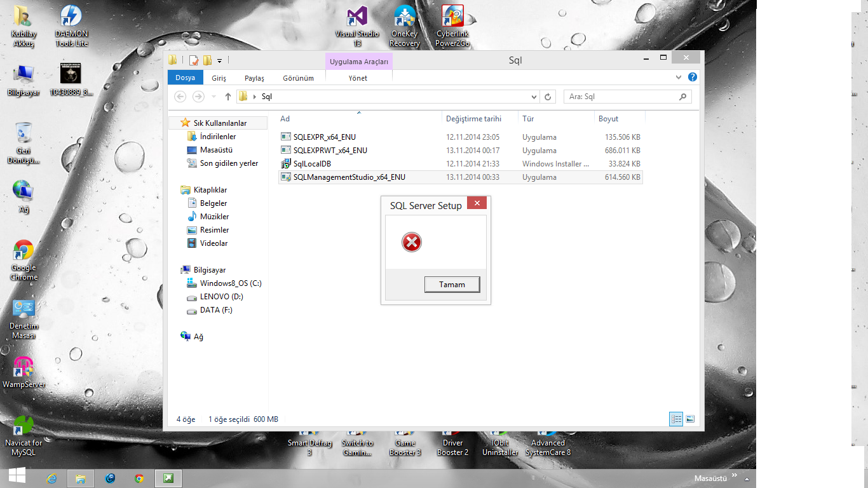Select Kitaplıklar in the navigation pane
Screen dimensions: 868x488
203,190
